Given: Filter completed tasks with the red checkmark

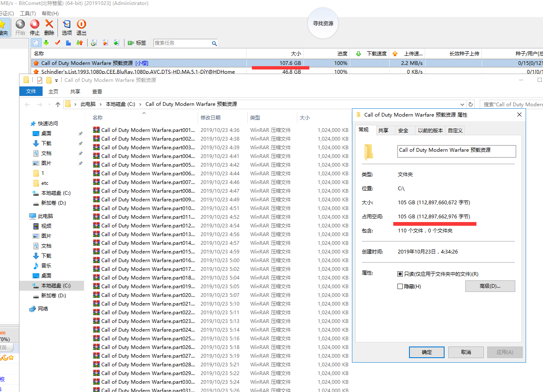Looking at the screenshot, I should (x=57, y=43).
